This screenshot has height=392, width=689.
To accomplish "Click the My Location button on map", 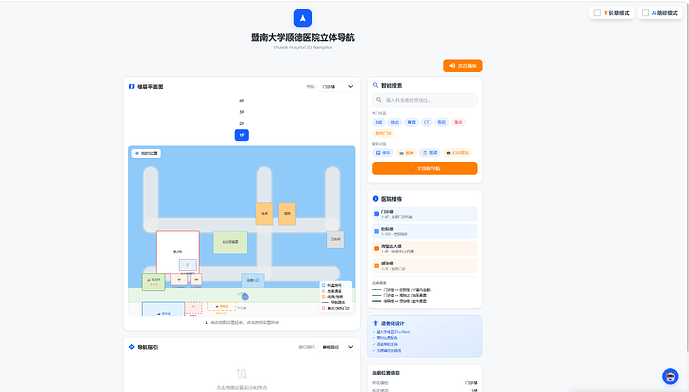I will click(146, 153).
